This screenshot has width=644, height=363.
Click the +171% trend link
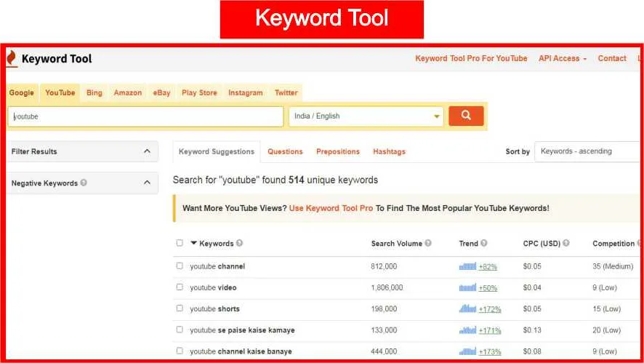490,330
